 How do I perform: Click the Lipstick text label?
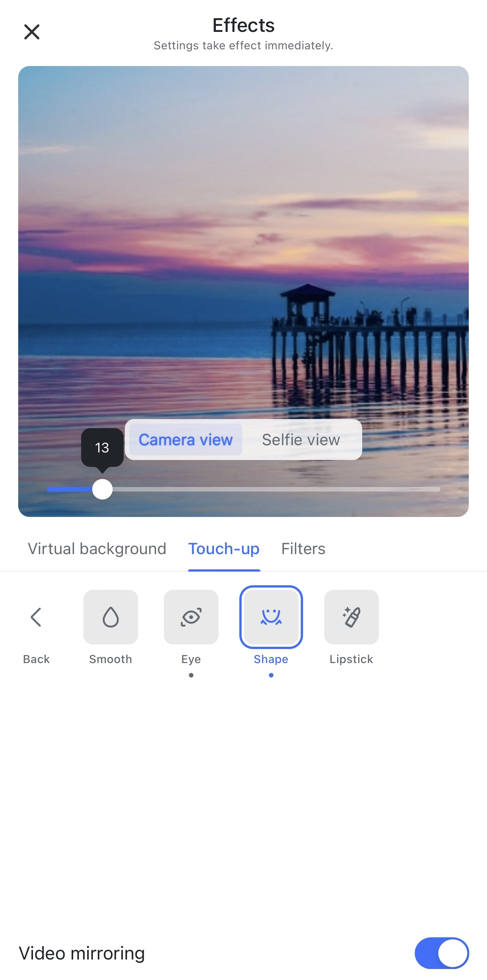(x=351, y=659)
